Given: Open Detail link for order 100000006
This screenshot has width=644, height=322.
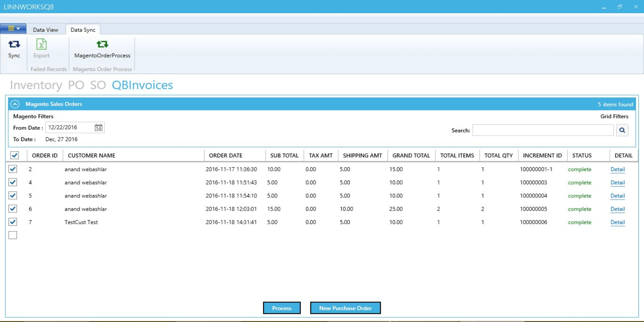Looking at the screenshot, I should [618, 222].
